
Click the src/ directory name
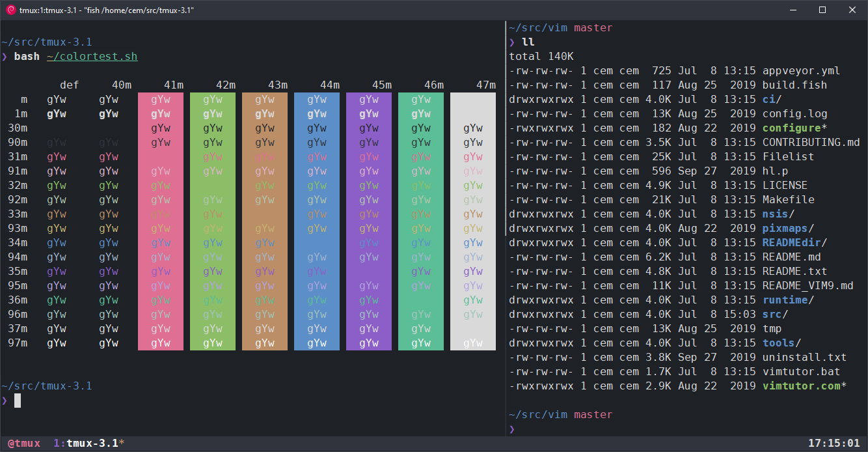pos(775,315)
